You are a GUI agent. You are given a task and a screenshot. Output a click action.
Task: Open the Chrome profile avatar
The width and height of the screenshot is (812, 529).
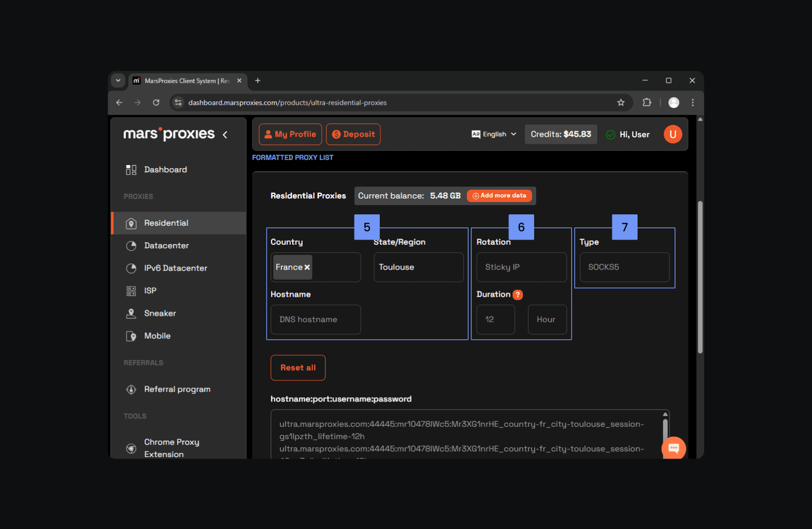[674, 103]
